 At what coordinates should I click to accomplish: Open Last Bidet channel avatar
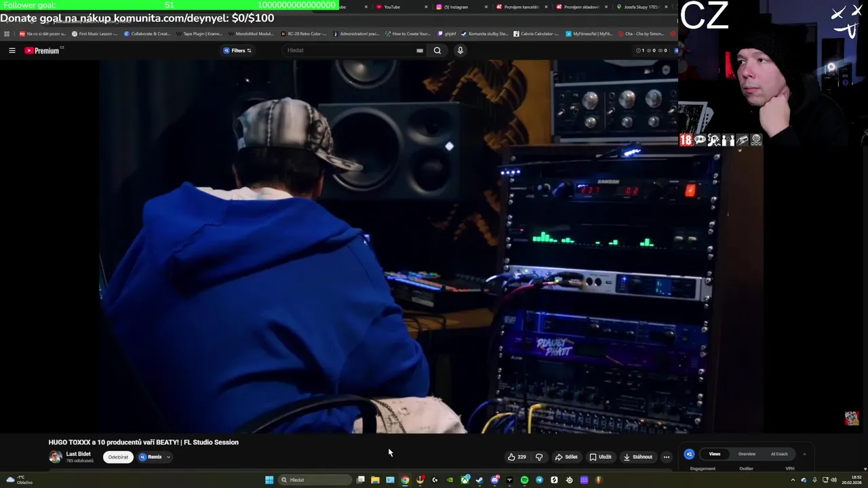click(x=55, y=457)
